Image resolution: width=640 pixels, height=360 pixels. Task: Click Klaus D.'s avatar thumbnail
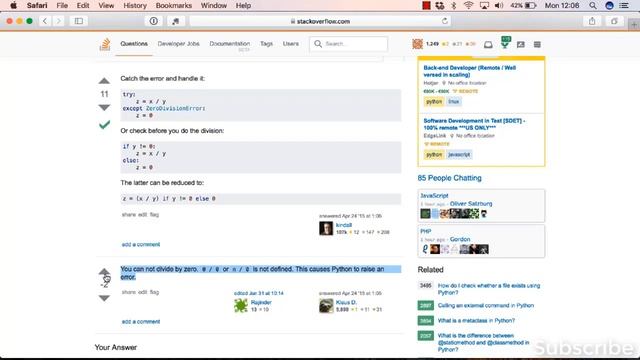tap(326, 306)
